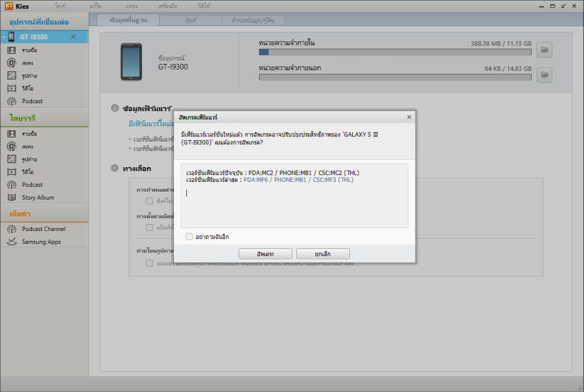The height and width of the screenshot is (392, 584).
Task: Open the Story Album book icon
Action: pos(12,197)
